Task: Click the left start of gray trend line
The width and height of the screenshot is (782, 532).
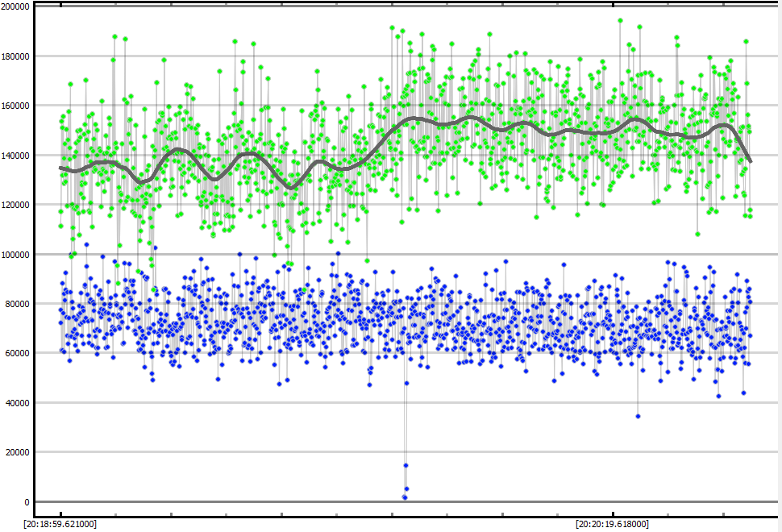Action: point(60,168)
